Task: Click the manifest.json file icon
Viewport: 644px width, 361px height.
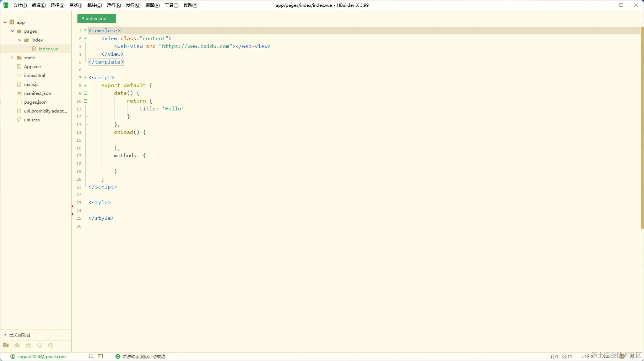Action: point(19,93)
